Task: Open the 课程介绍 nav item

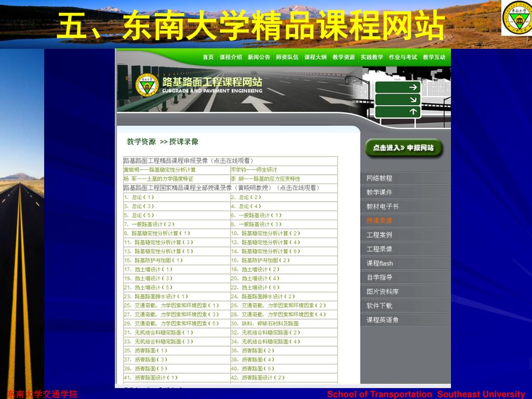Action: point(231,57)
